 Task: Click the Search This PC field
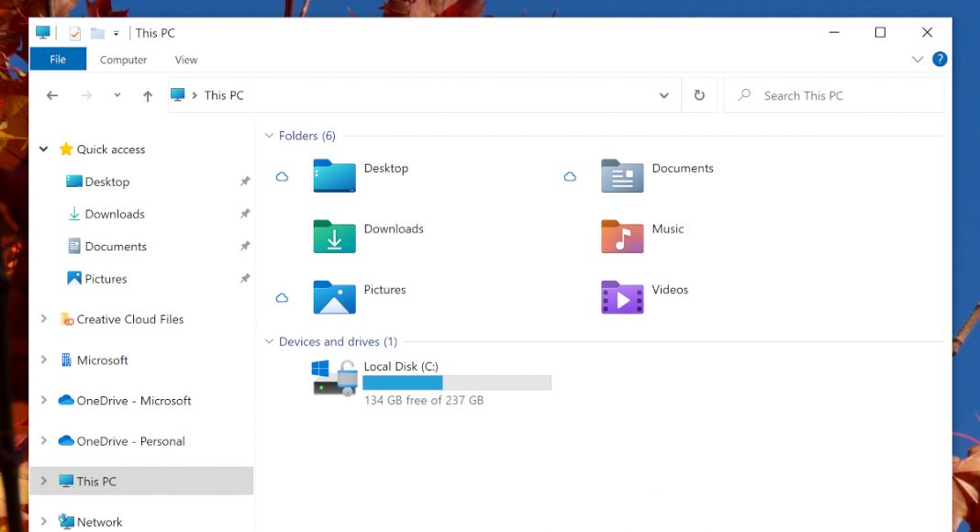(834, 95)
